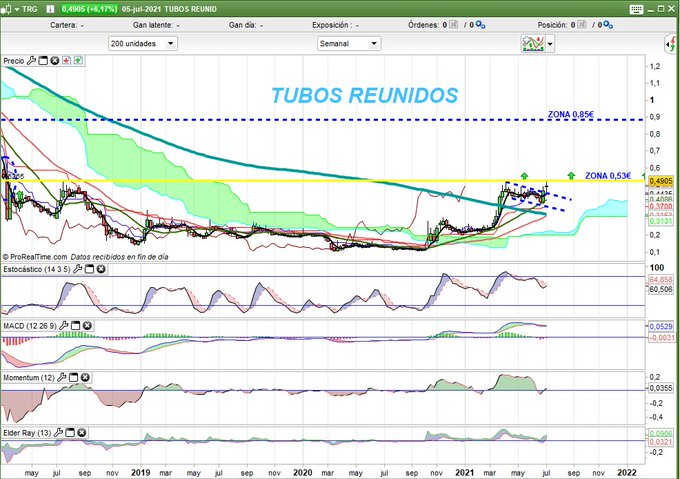This screenshot has width=680, height=479.
Task: Click the MACD (12 26 9) label
Action: pyautogui.click(x=29, y=326)
